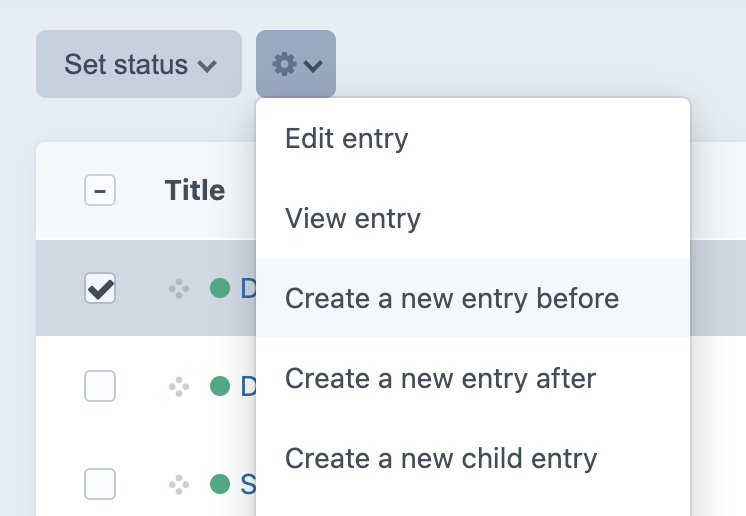
Task: Select View entry in the menu
Action: point(353,218)
